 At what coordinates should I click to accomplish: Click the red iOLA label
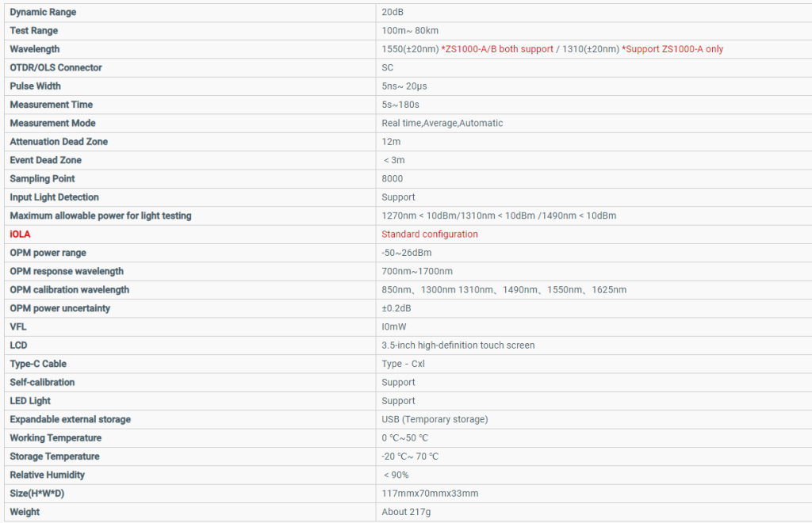tap(20, 235)
